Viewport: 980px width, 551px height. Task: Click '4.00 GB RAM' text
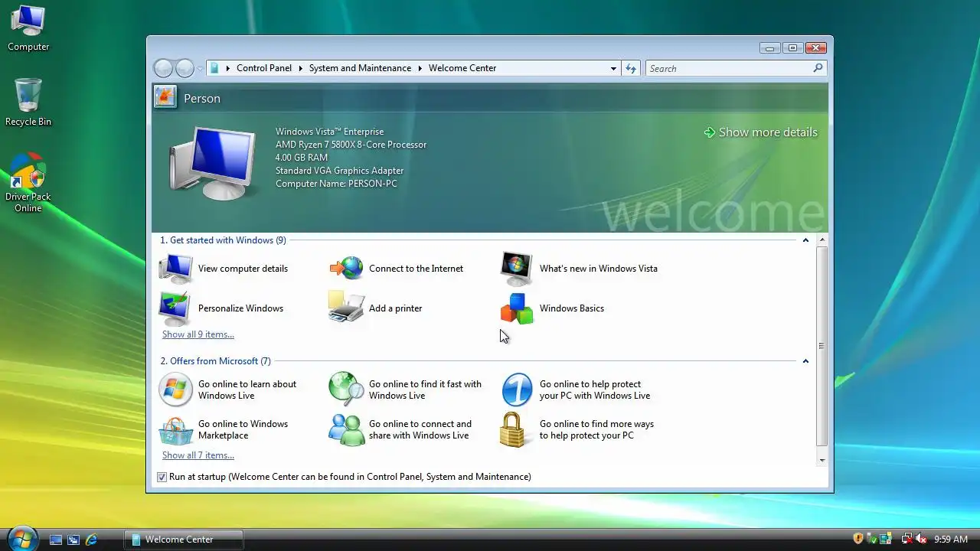pos(302,158)
